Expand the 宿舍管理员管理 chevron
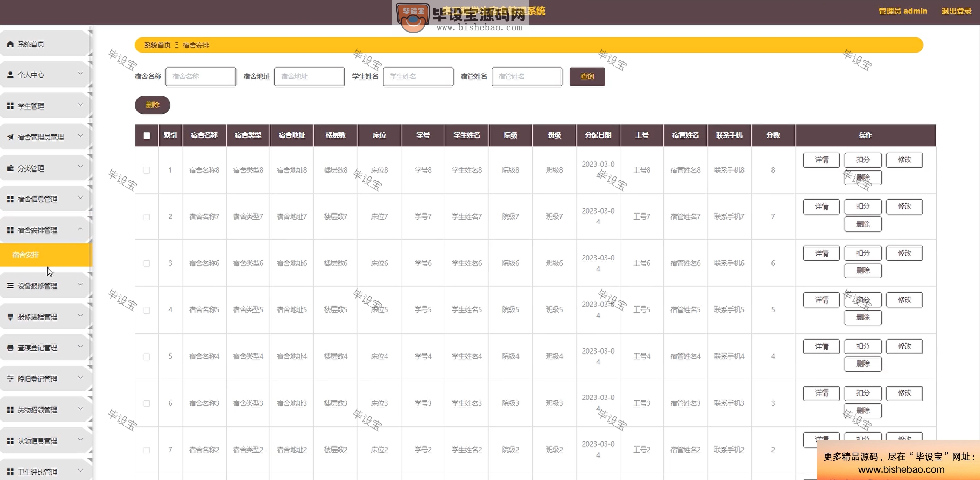Viewport: 980px width, 480px height. (80, 135)
